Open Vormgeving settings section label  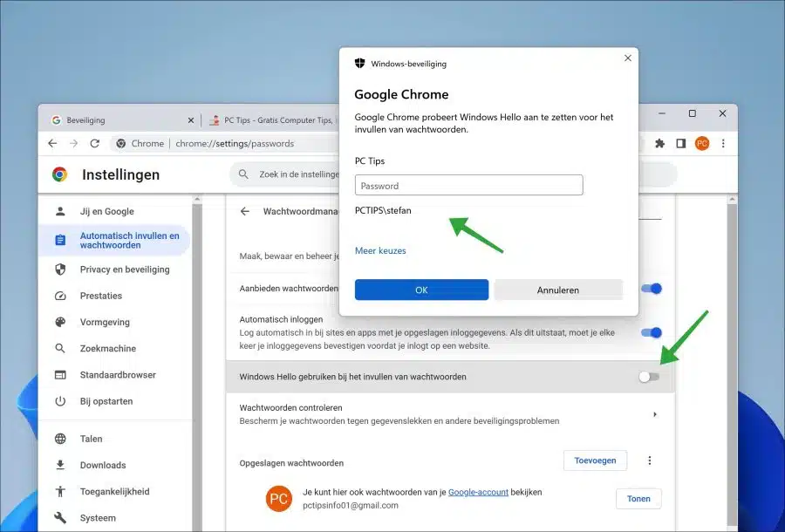point(105,322)
